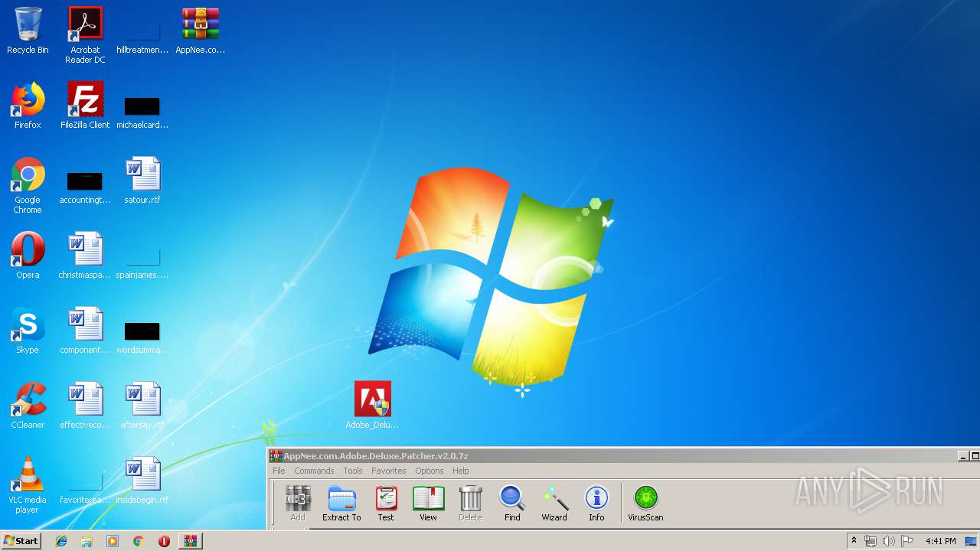
Task: Open the Action Center flag icon
Action: (907, 541)
